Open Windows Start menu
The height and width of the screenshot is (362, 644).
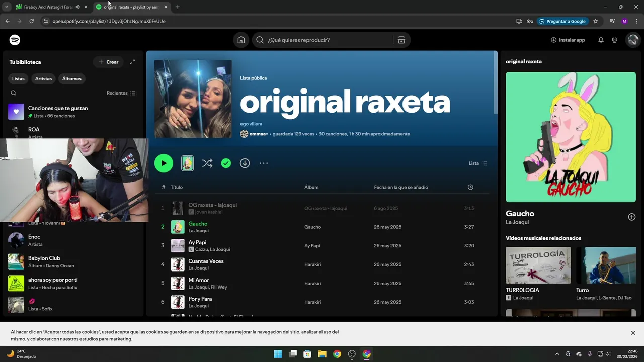[278, 354]
